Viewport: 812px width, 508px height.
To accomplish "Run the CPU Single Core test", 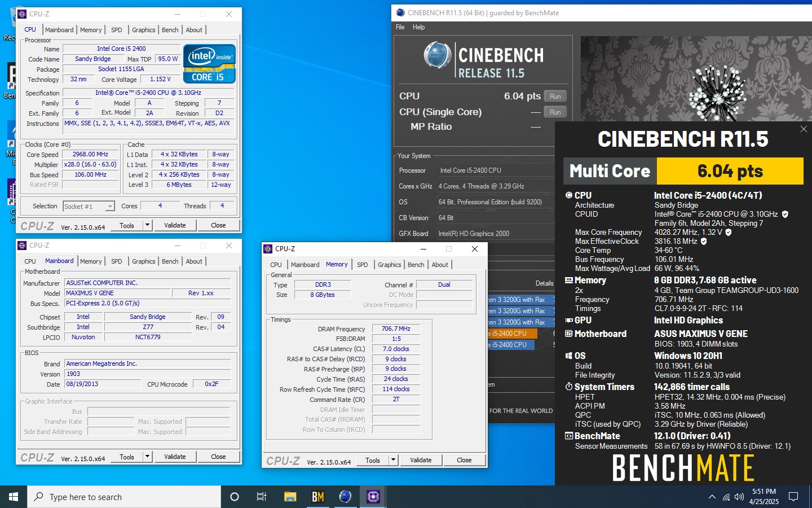I will tap(555, 112).
